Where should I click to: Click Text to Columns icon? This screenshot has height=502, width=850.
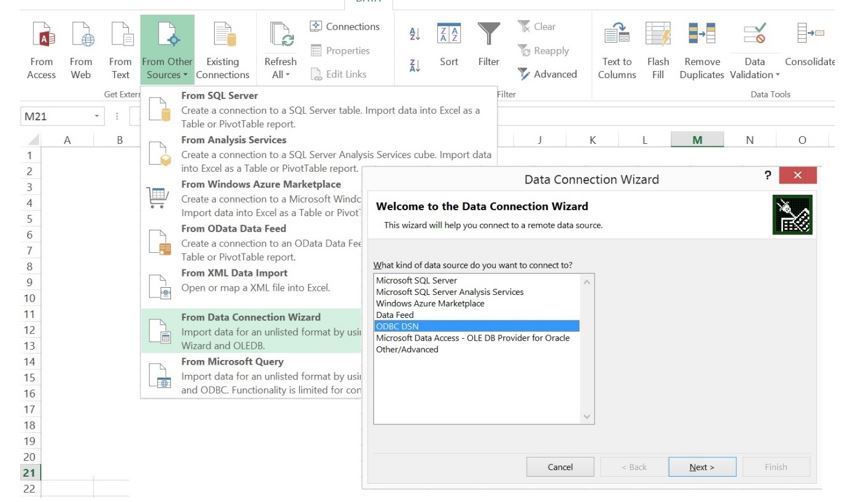(x=617, y=37)
